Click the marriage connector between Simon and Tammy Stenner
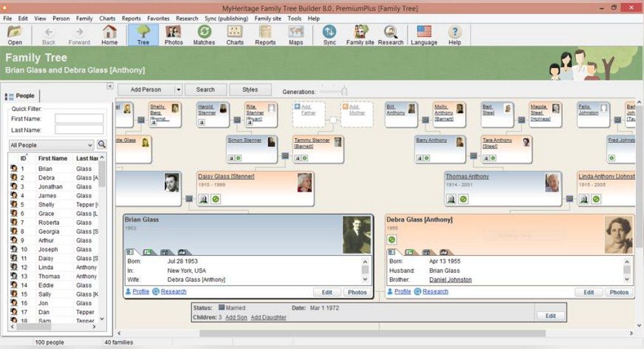 click(x=285, y=156)
